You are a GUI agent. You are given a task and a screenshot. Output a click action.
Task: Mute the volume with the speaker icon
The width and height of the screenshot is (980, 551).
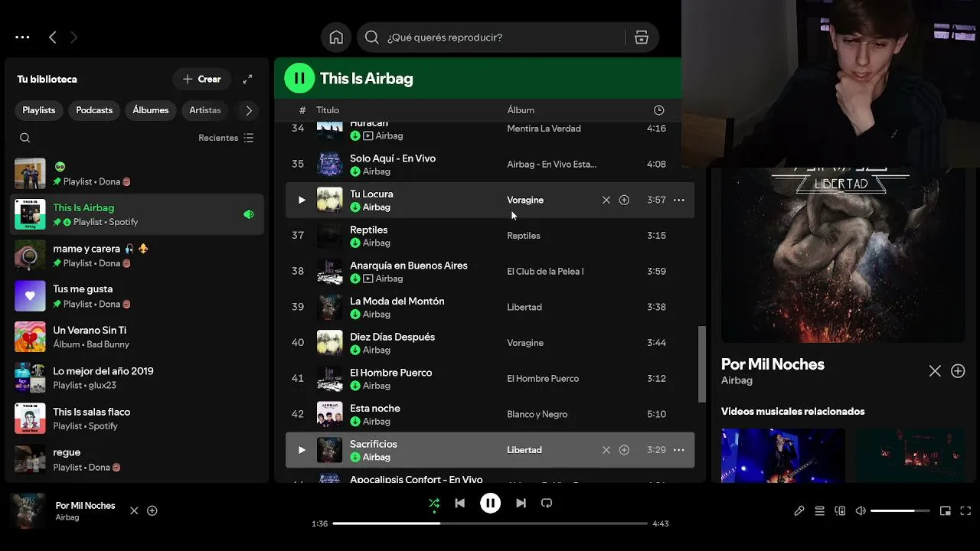click(861, 511)
